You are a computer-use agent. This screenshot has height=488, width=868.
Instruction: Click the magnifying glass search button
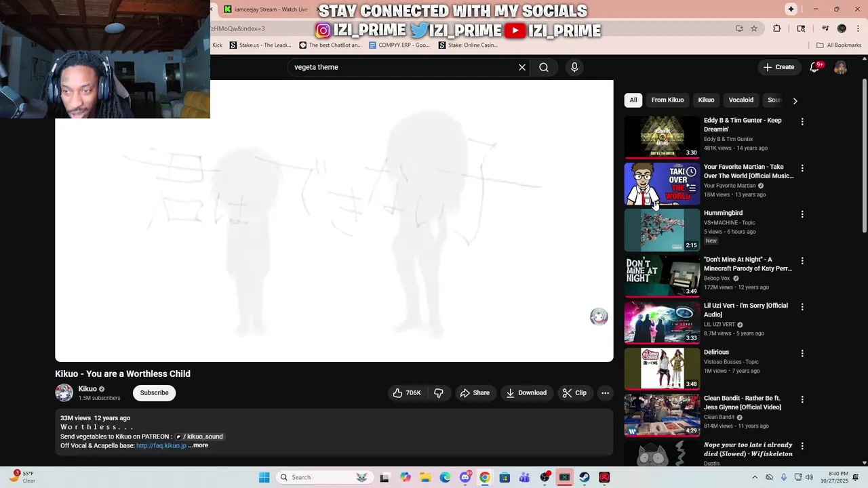pyautogui.click(x=544, y=67)
